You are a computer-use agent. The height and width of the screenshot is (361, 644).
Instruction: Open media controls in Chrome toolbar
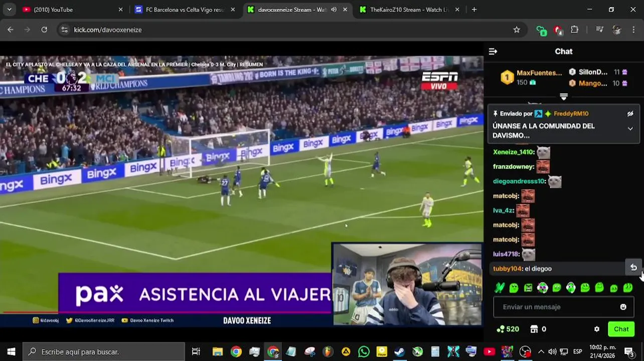(599, 30)
